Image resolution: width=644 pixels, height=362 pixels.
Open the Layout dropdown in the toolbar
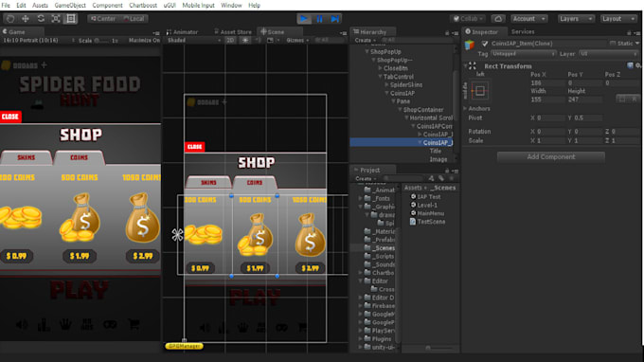618,19
